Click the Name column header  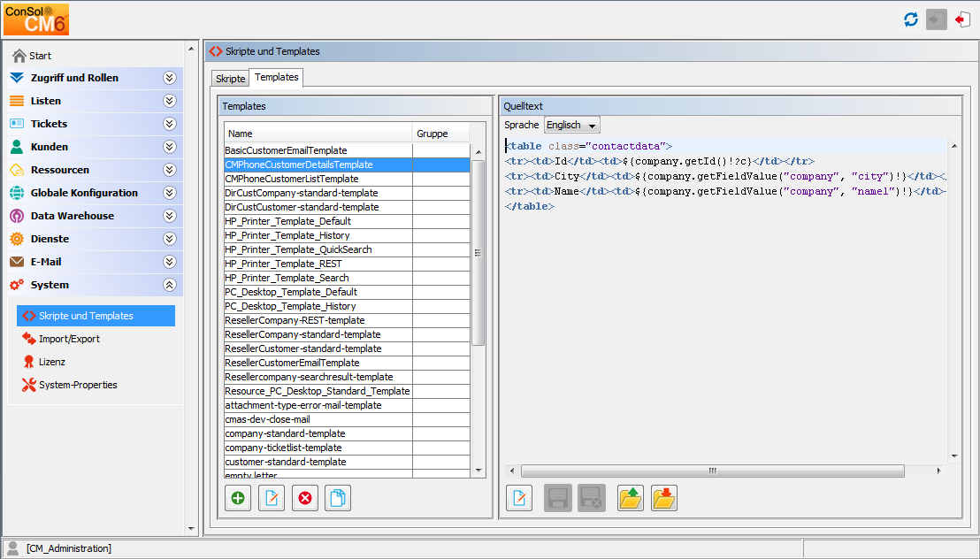[318, 134]
